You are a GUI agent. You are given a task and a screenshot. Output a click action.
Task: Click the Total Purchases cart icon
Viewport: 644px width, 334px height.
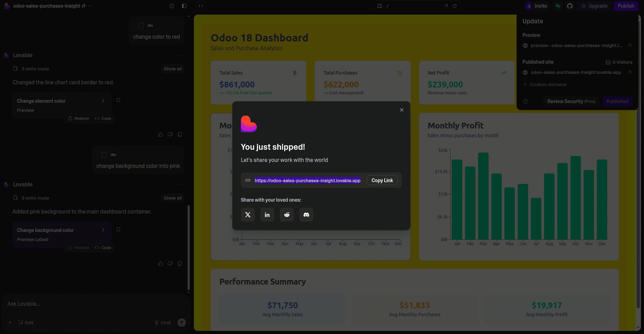pos(399,73)
